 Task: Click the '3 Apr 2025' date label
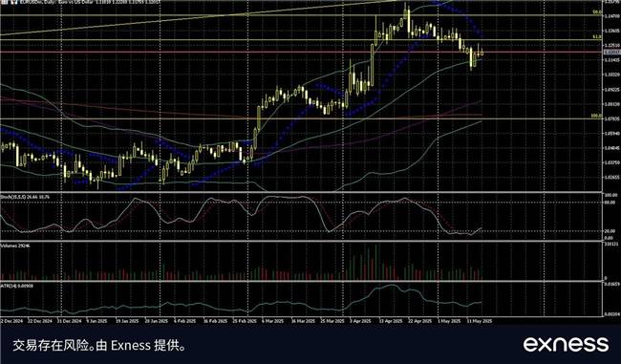coord(360,321)
